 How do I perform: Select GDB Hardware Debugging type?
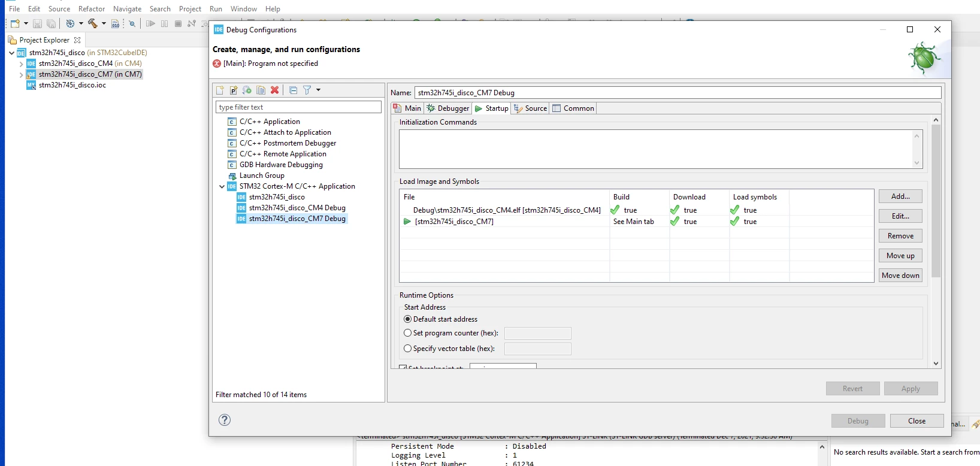tap(281, 165)
